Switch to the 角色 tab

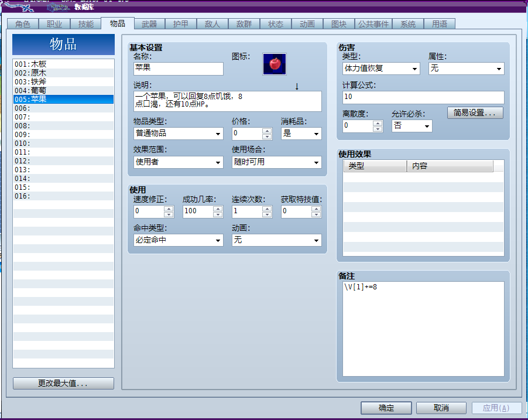coord(23,24)
